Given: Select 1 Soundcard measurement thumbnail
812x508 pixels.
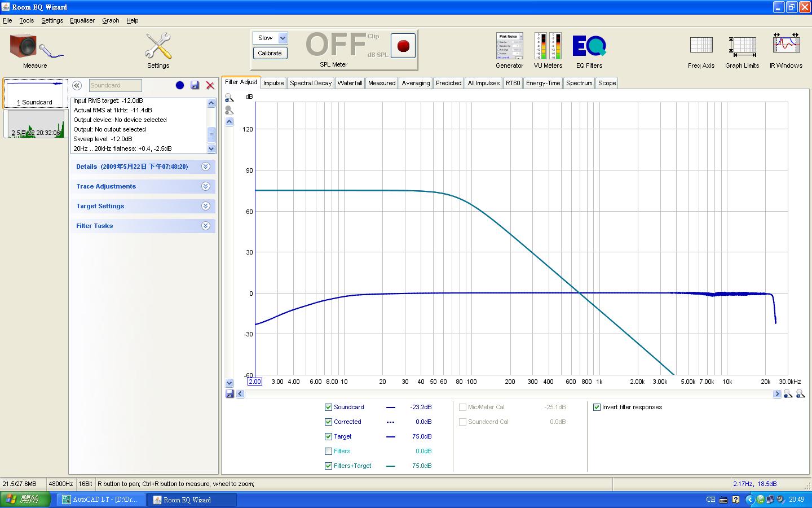Looking at the screenshot, I should pyautogui.click(x=35, y=93).
